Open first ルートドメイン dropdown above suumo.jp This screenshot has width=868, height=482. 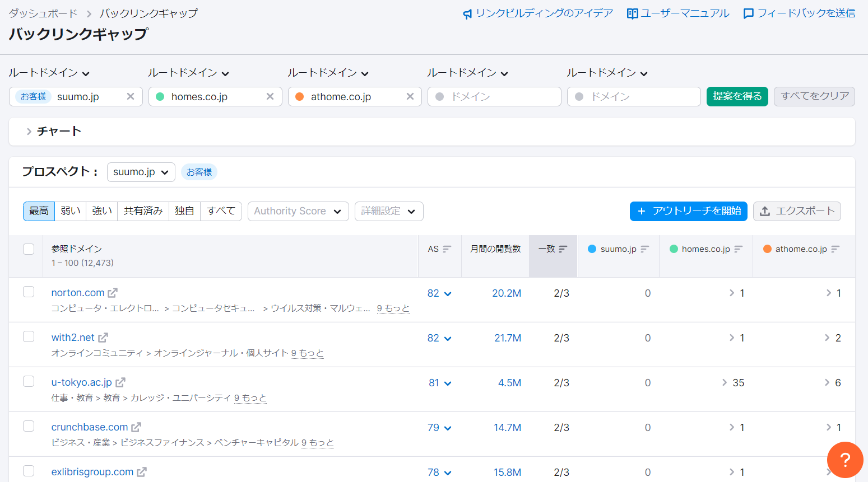tap(49, 73)
